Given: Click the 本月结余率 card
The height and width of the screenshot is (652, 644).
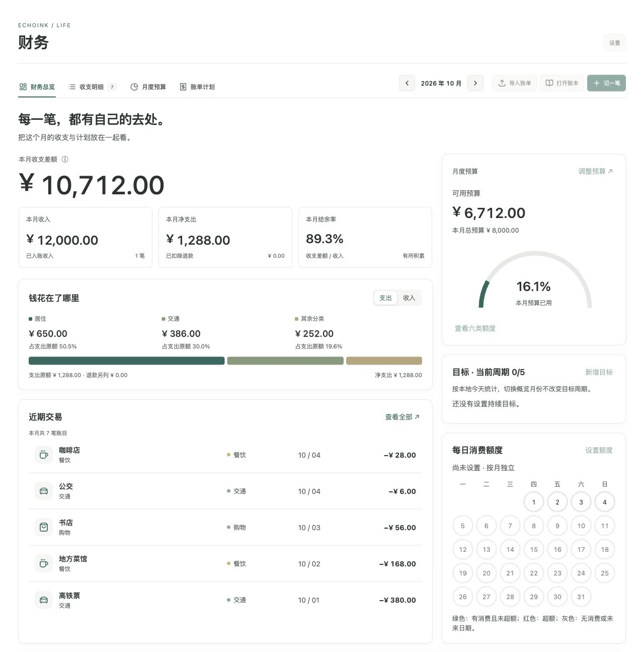Looking at the screenshot, I should pyautogui.click(x=365, y=237).
